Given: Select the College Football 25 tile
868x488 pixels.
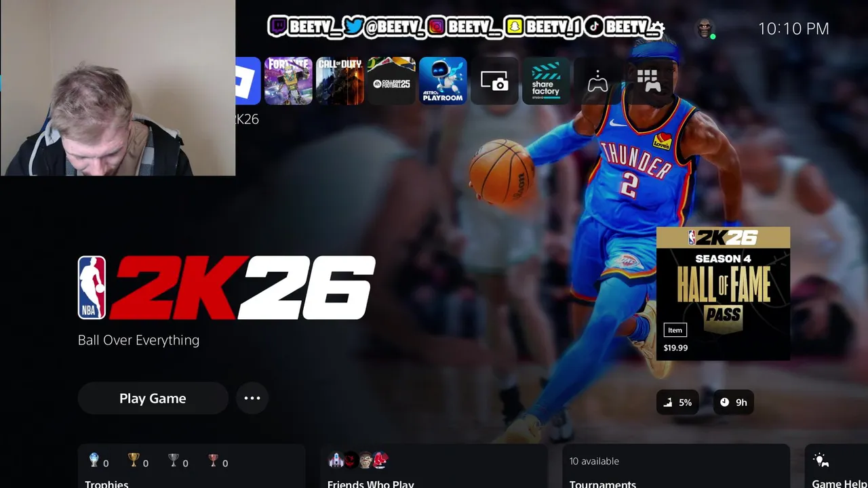Looking at the screenshot, I should tap(391, 81).
